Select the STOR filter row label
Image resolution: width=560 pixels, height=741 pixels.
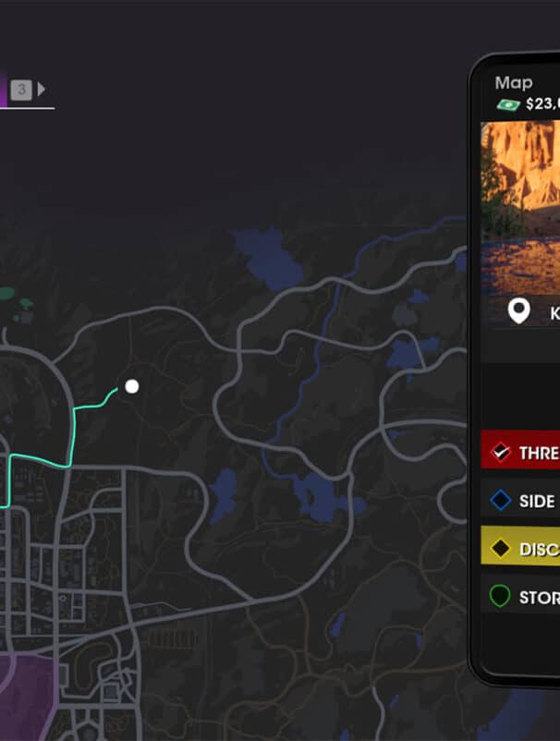(539, 598)
